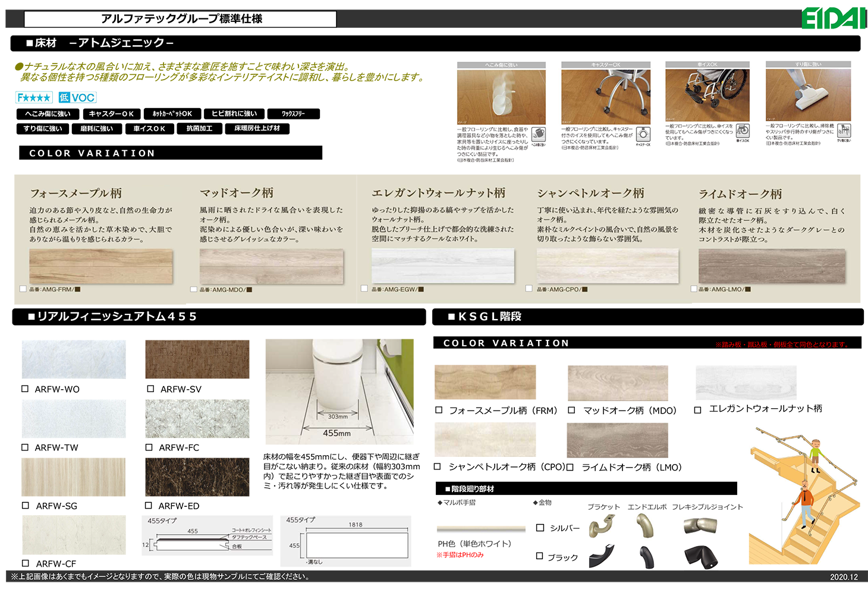
Task: Click the F four-star rating badge
Action: [34, 97]
